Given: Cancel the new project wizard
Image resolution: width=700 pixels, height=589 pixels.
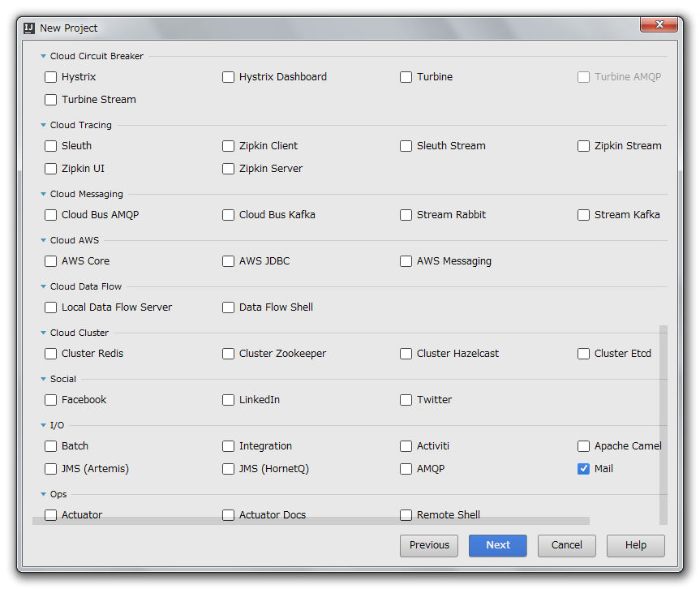Looking at the screenshot, I should tap(566, 546).
